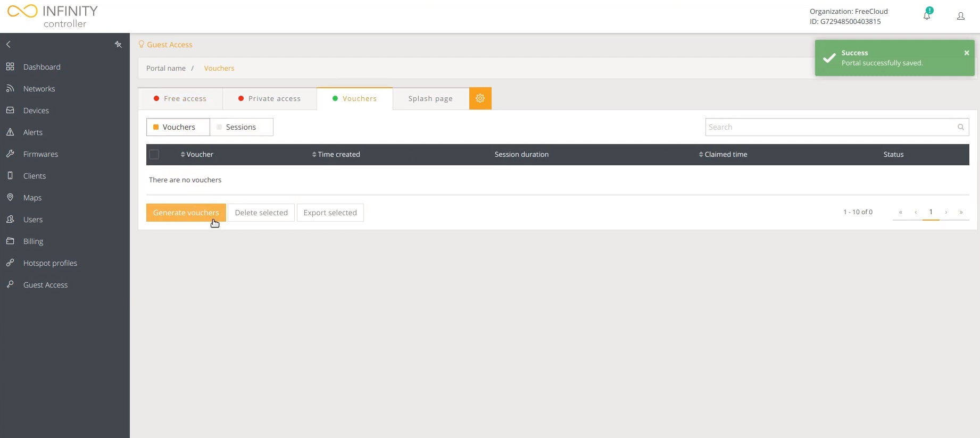Switch to the Private access tab
This screenshot has height=438, width=980.
(x=270, y=99)
